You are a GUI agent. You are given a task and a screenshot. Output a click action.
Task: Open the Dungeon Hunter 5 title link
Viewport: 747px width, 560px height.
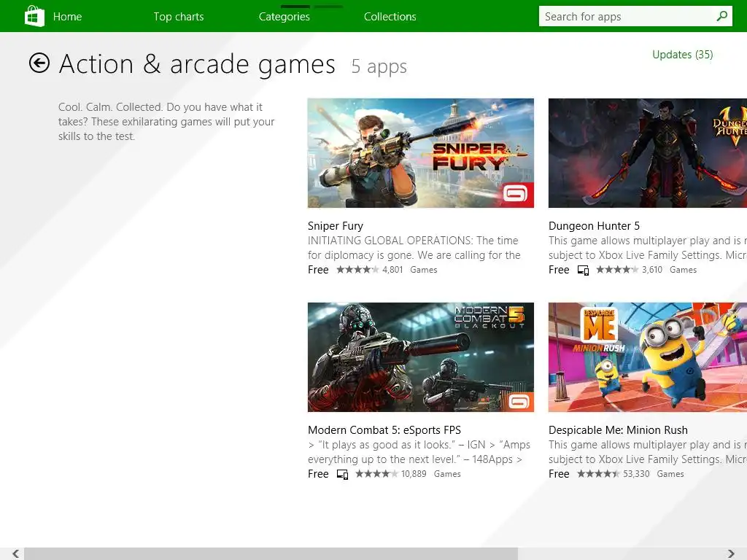coord(594,226)
